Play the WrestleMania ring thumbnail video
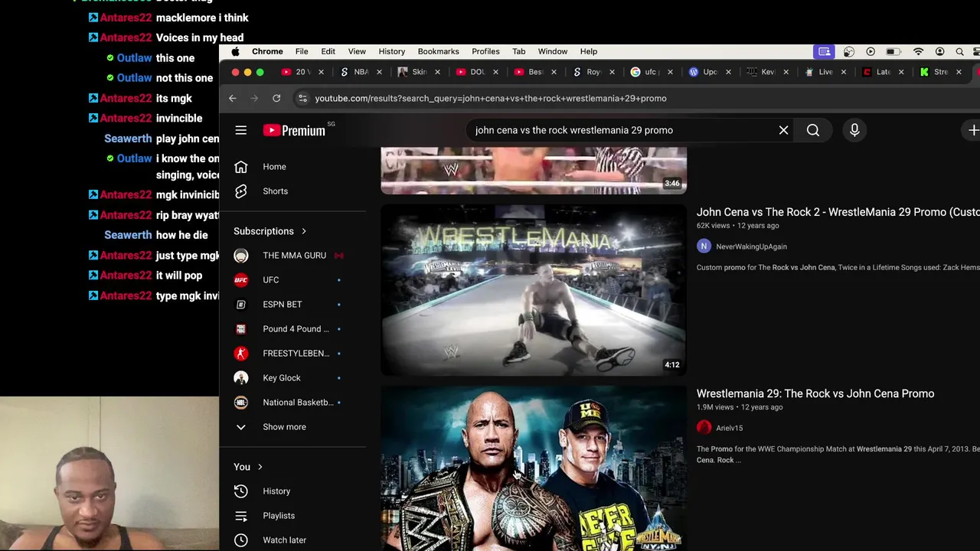Viewport: 980px width, 551px height. (534, 290)
